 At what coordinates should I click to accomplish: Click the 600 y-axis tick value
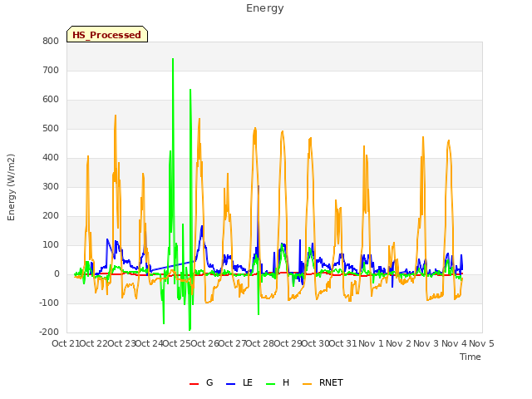point(51,100)
